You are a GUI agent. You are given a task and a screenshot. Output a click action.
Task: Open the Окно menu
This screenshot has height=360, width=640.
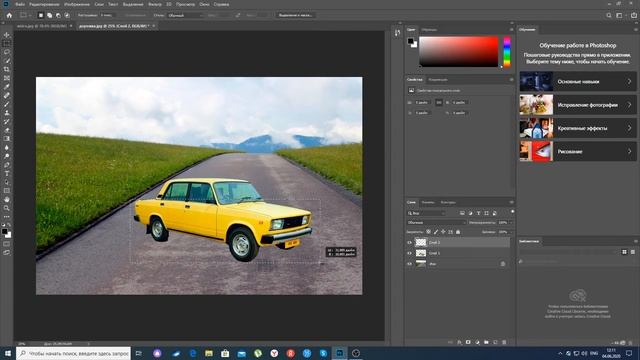[x=204, y=4]
